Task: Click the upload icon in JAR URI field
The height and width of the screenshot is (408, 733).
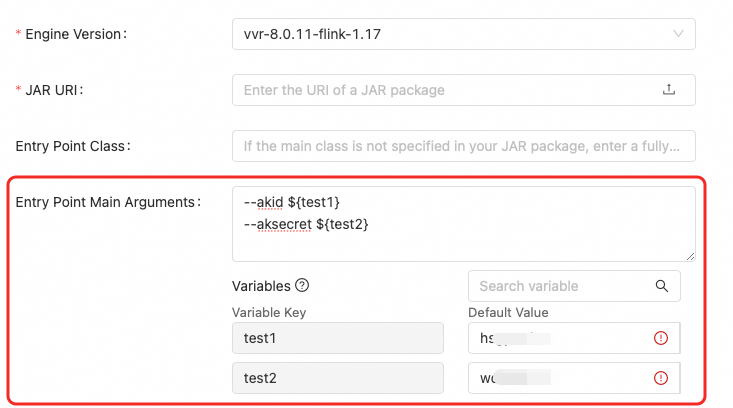Action: [x=669, y=90]
